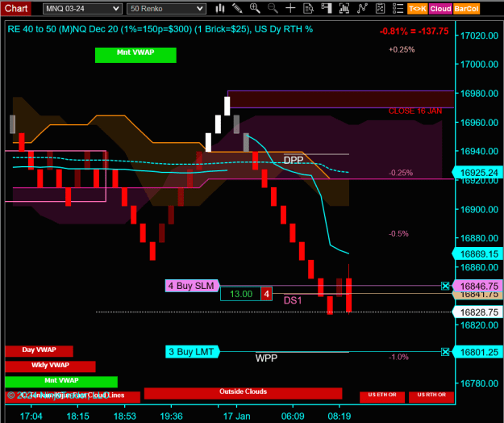The image size is (504, 423).
Task: Click the RE 40 to 50 chart title
Action: pos(160,29)
